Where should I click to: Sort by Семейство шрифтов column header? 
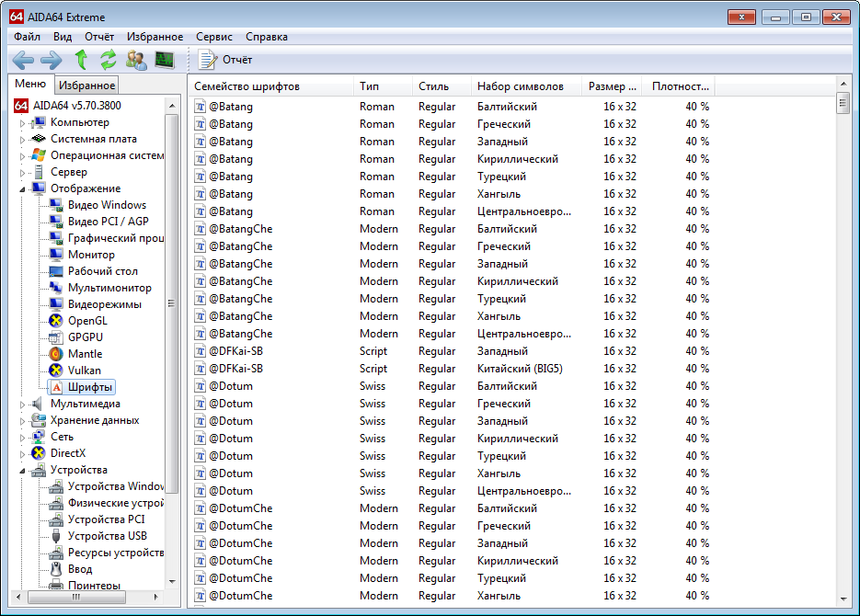271,86
